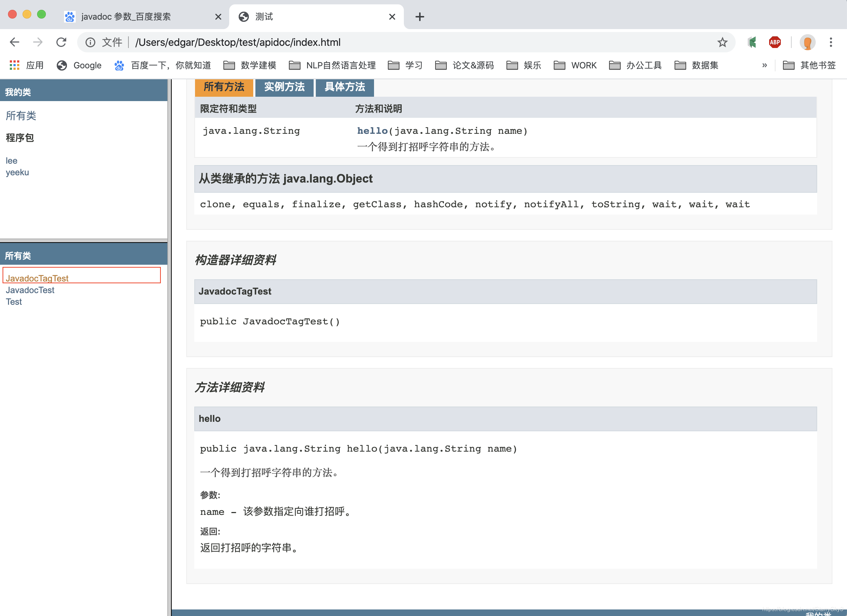Click the browser back arrow

pyautogui.click(x=14, y=42)
